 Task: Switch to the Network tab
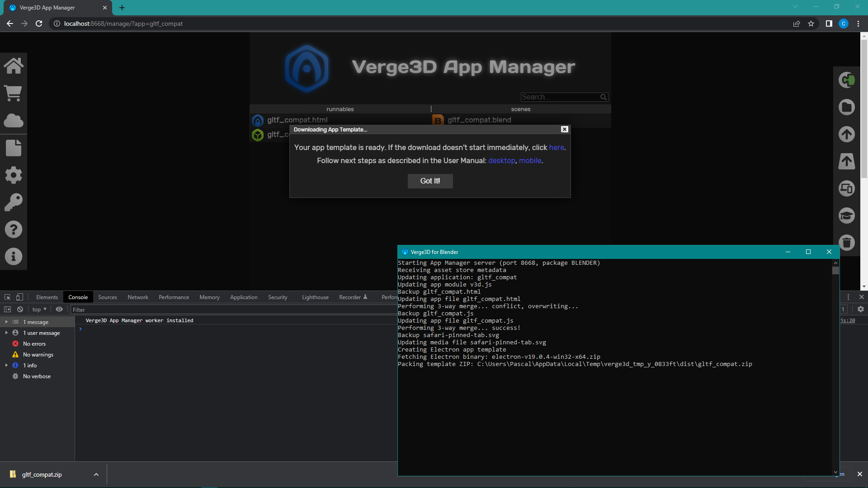138,297
